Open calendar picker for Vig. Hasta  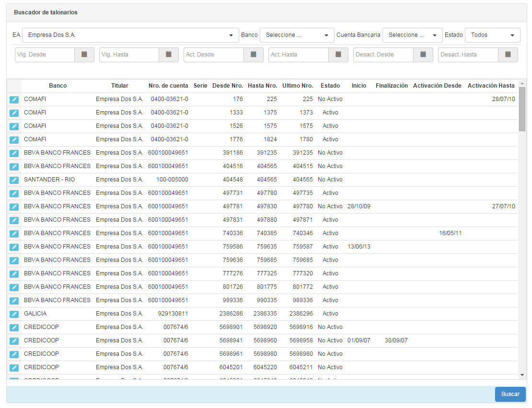[x=169, y=55]
